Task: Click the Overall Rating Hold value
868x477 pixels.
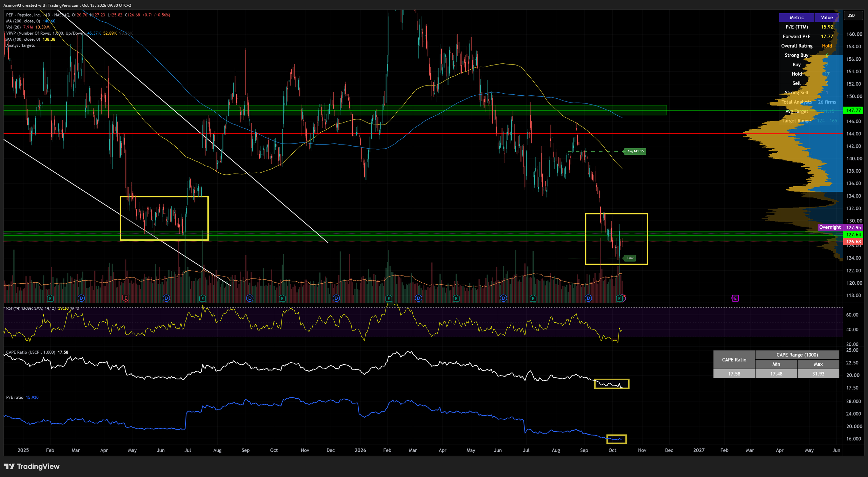Action: [x=827, y=46]
